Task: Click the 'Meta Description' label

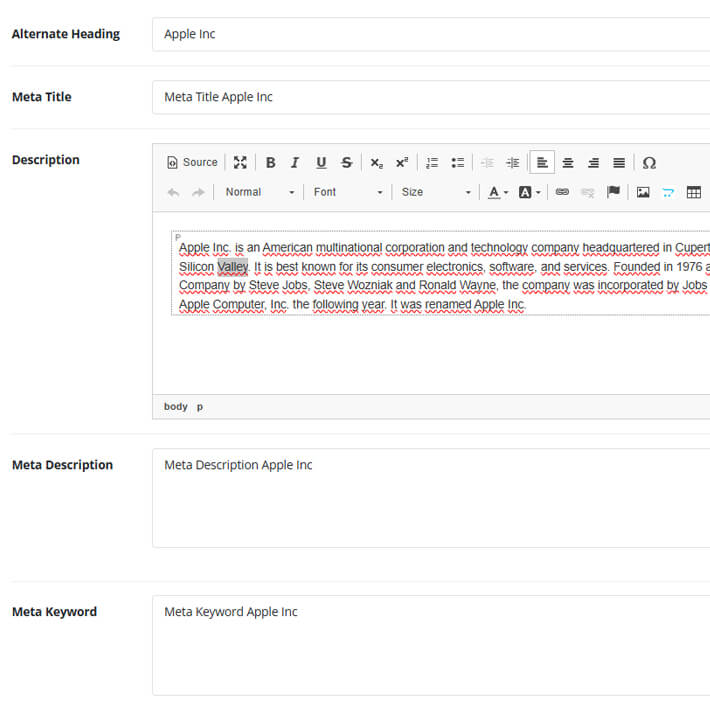Action: [62, 465]
